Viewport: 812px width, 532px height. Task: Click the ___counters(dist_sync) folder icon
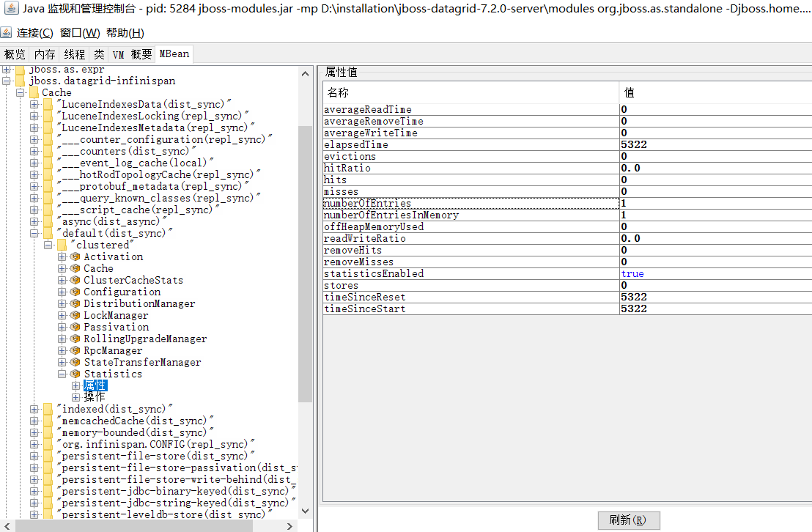click(x=48, y=151)
